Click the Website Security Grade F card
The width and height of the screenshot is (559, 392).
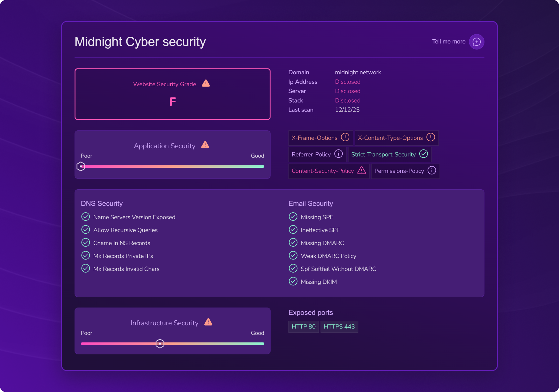pos(172,94)
